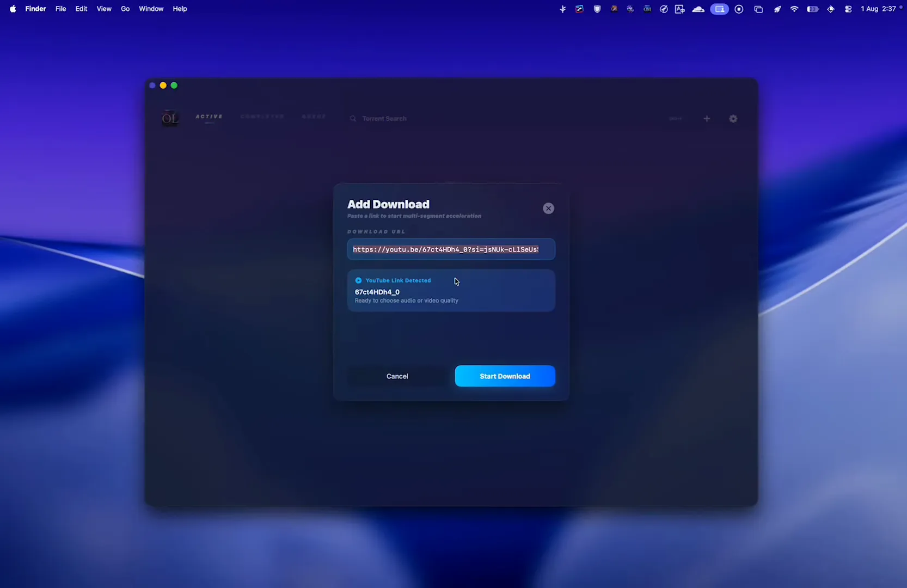Click the battery status icon
The height and width of the screenshot is (588, 907).
(x=813, y=9)
